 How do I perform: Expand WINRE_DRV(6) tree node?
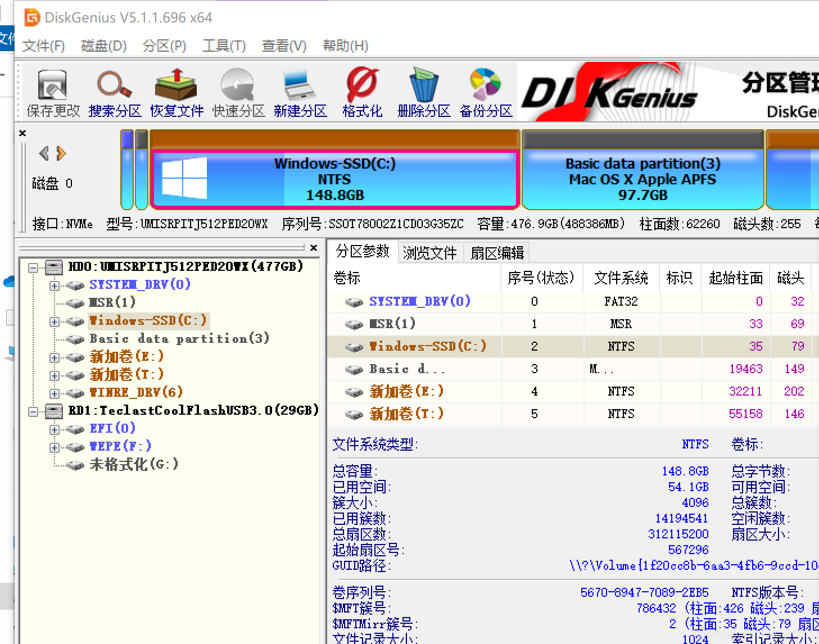[54, 393]
